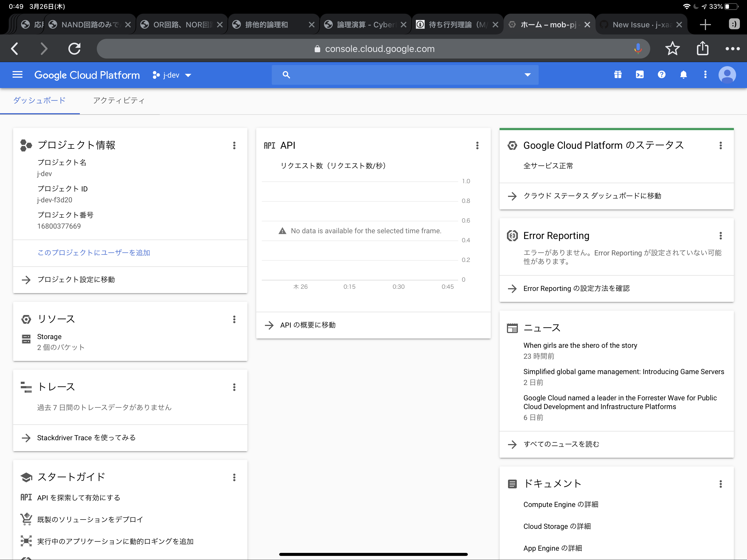
Task: Go forward with the browser forward arrow
Action: point(44,49)
